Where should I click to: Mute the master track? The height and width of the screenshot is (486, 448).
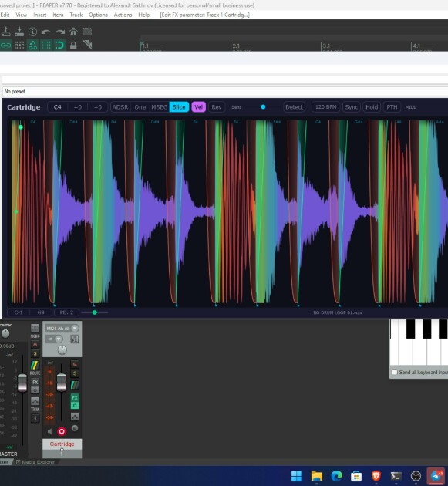(x=35, y=345)
